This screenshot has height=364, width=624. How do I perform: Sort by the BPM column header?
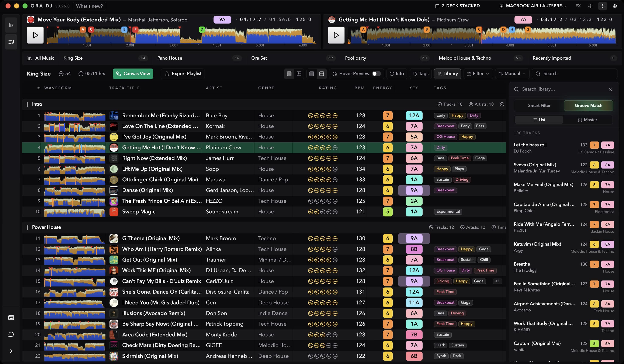360,88
